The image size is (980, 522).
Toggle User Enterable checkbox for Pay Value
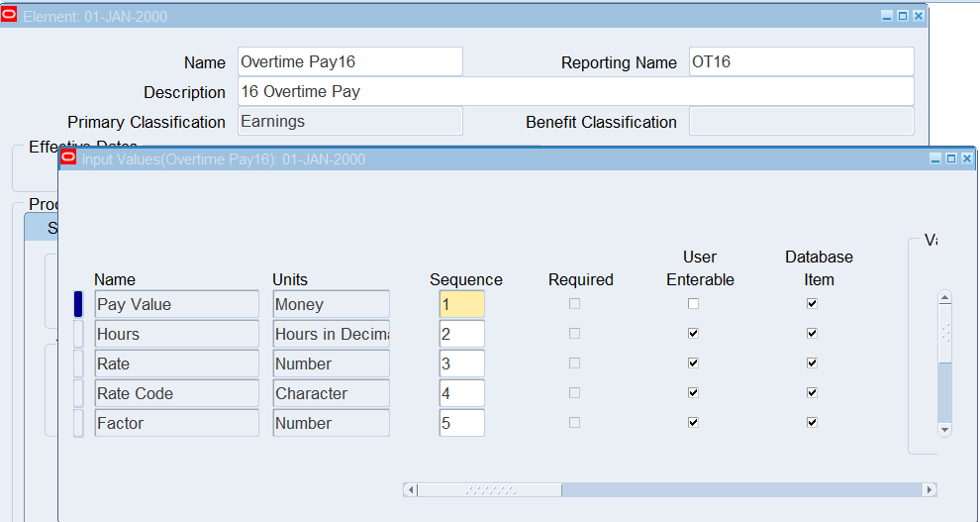coord(693,304)
